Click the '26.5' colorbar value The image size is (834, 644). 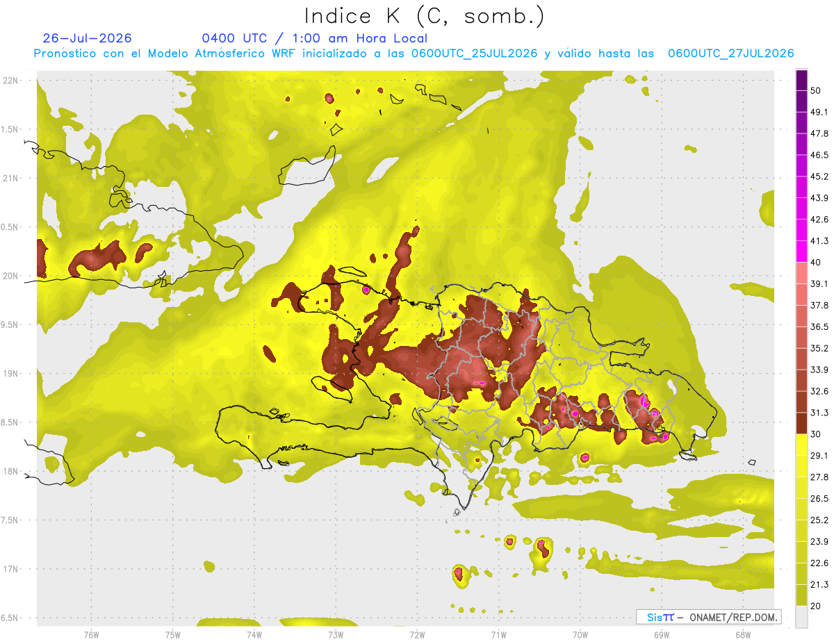(x=820, y=499)
